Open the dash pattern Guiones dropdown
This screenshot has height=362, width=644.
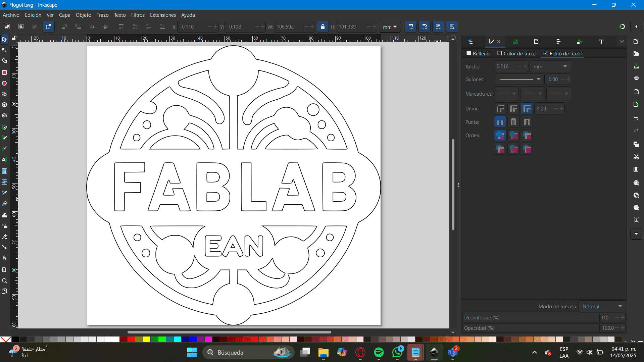tap(519, 80)
